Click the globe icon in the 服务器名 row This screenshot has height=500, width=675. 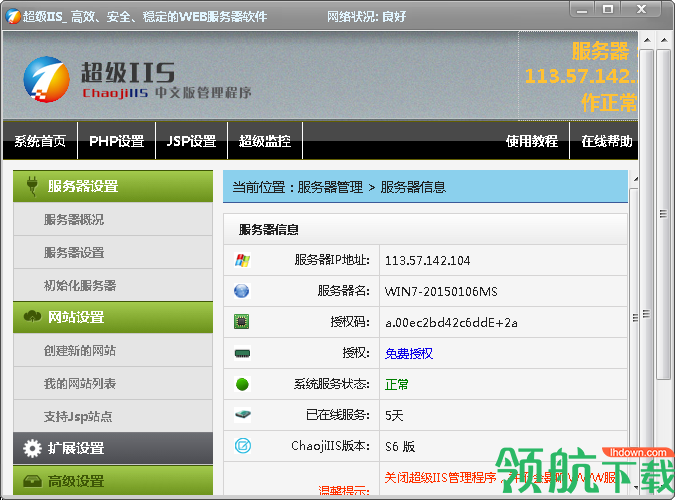coord(242,291)
